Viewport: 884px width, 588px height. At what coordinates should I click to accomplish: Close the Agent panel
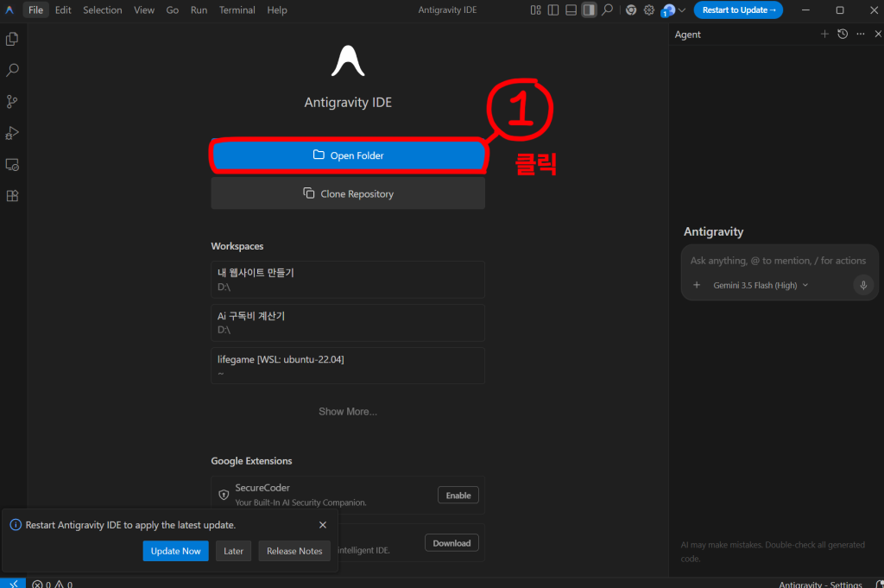point(878,35)
